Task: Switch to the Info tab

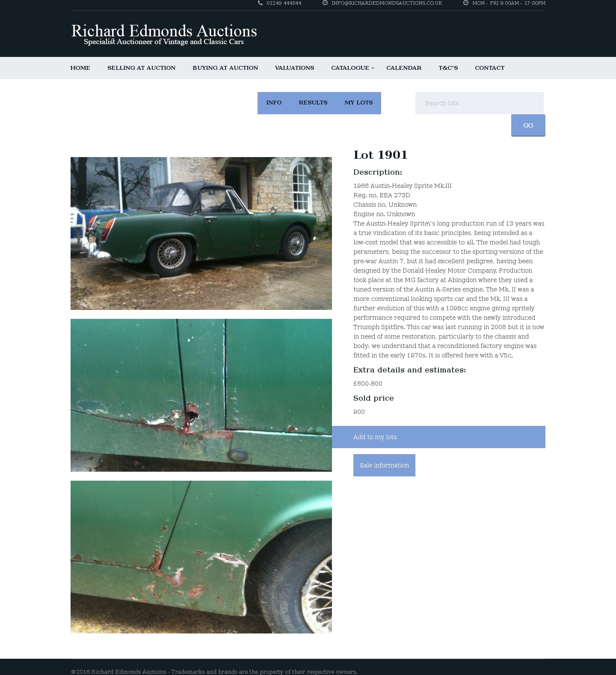Action: 274,103
